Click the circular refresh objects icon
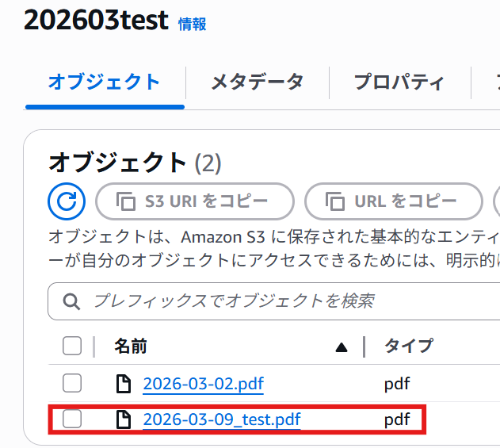500x448 pixels. [x=67, y=201]
